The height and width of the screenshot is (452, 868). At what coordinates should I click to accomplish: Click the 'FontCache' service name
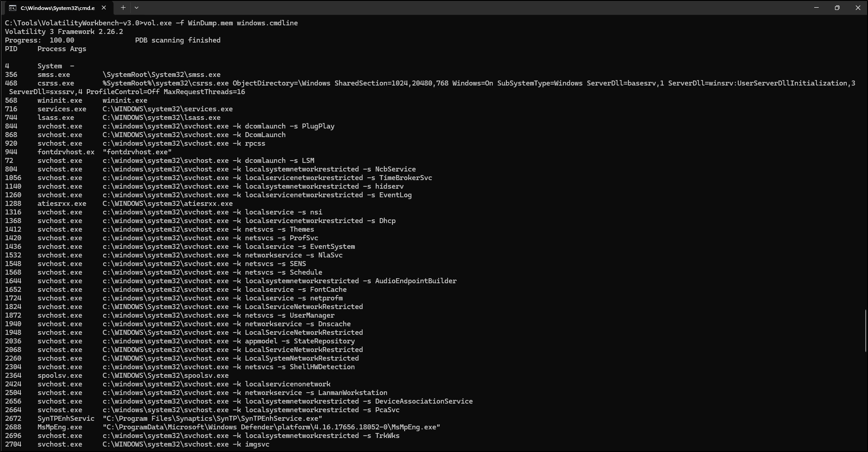pos(328,290)
